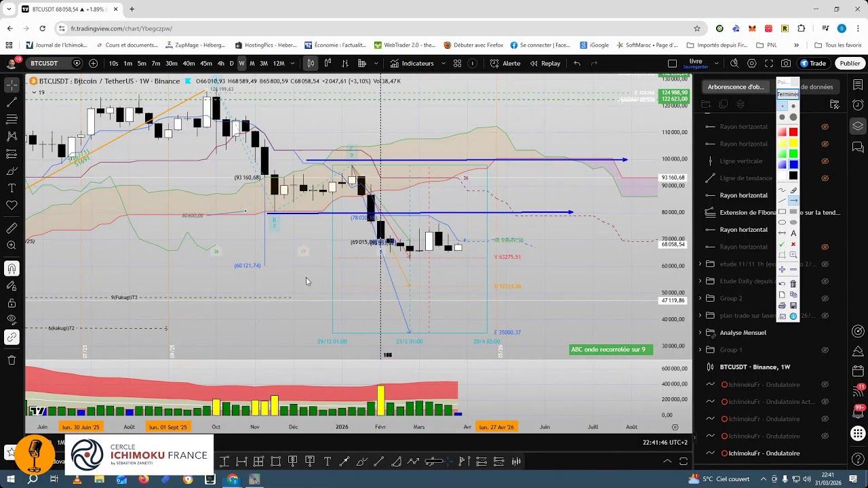Open the timeframe dropdown chevron
Screen dimensions: 868x488
click(292, 63)
